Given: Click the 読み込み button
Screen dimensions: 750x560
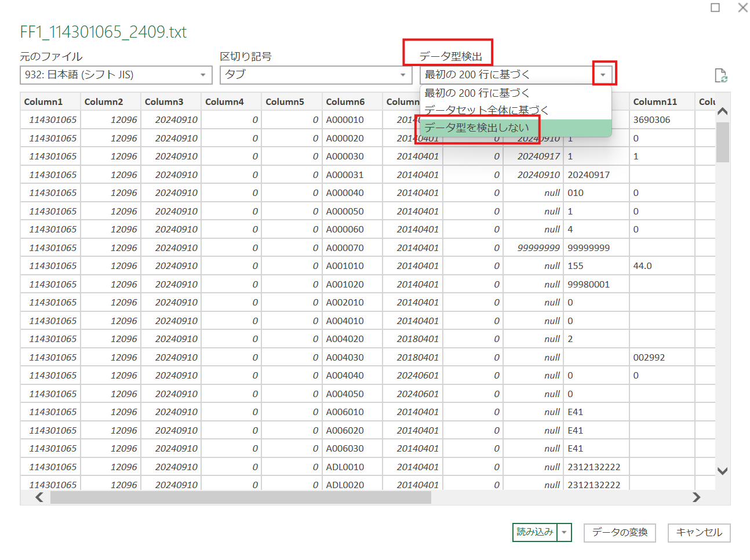Looking at the screenshot, I should click(535, 532).
